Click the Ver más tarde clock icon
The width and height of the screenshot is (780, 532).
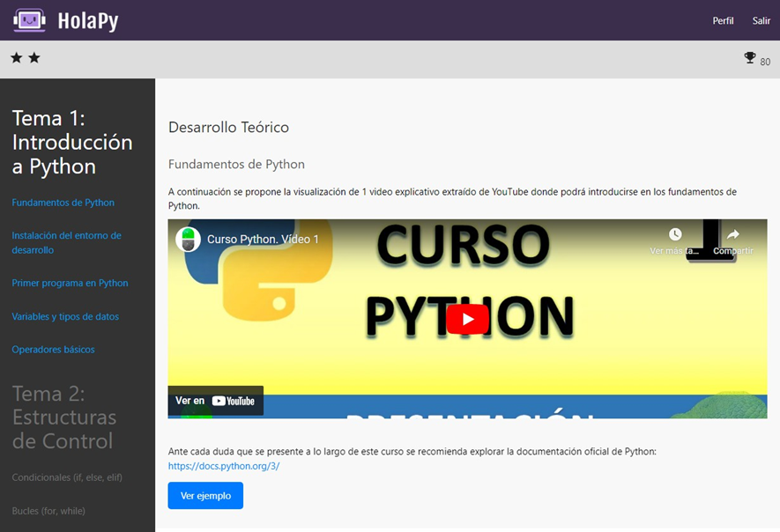tap(675, 234)
